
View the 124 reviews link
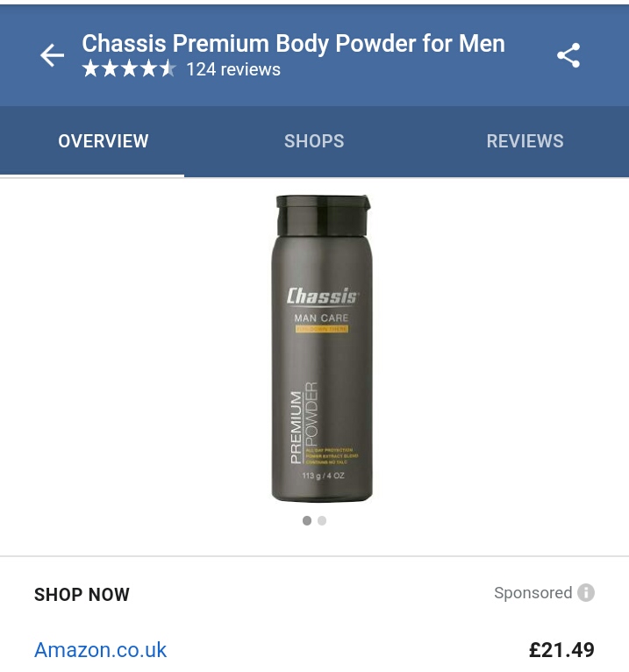(233, 69)
